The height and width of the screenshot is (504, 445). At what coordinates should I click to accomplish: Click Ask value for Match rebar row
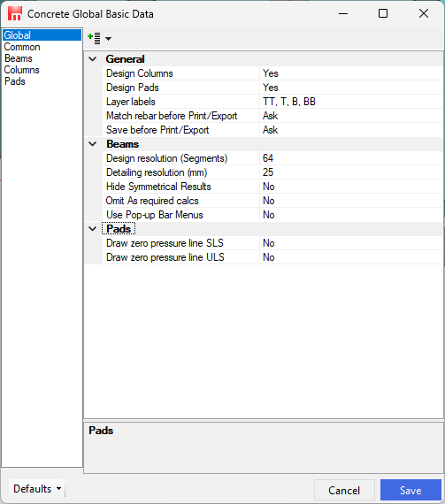coord(351,116)
